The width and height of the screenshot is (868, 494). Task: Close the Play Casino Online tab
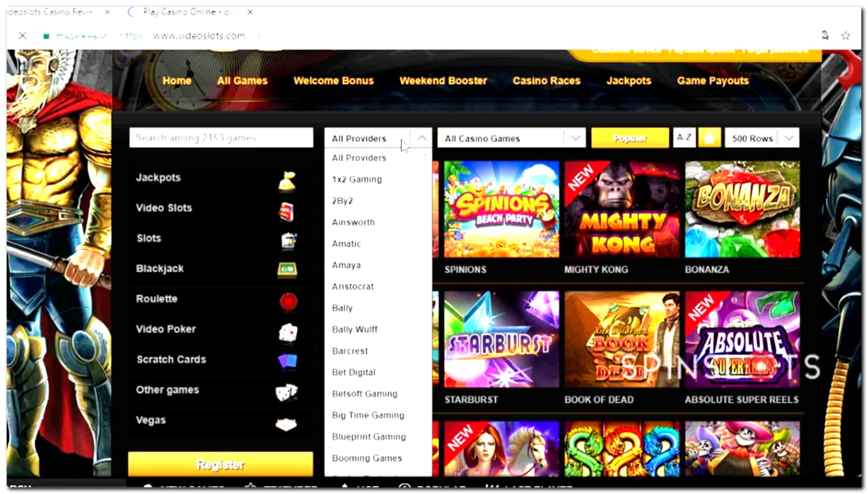tap(250, 12)
